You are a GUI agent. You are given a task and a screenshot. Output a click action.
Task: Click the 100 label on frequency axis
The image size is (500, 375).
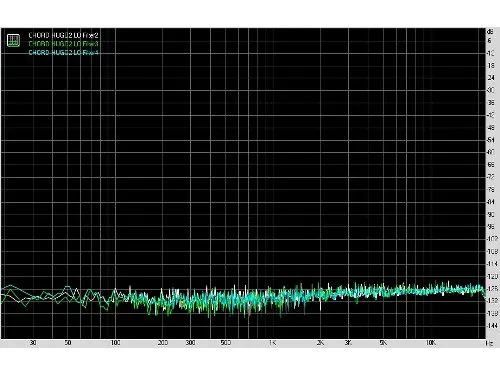pos(115,343)
